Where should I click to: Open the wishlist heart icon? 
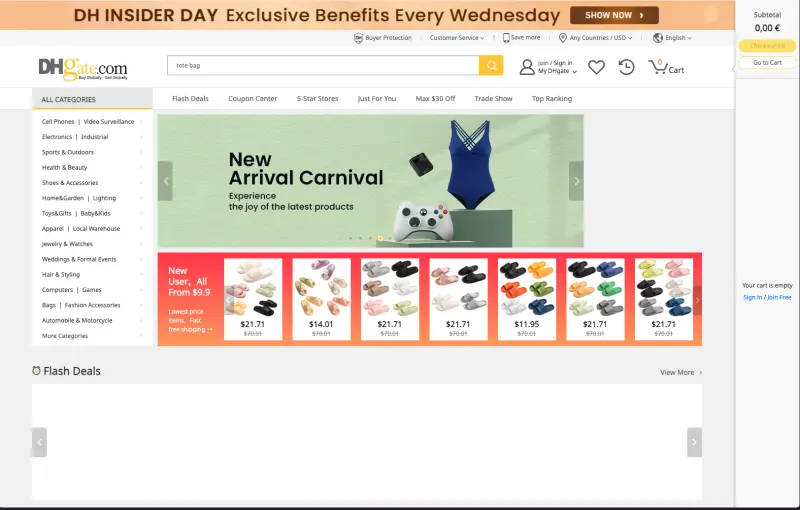[596, 67]
